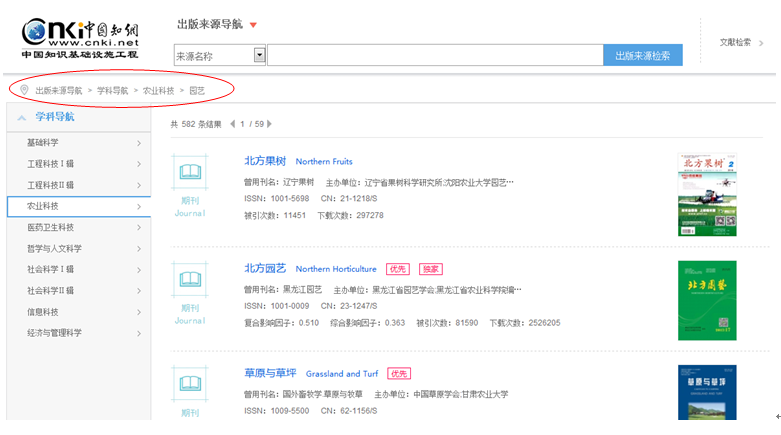Click the location pin icon in breadcrumb
This screenshot has height=435, width=781.
point(25,90)
